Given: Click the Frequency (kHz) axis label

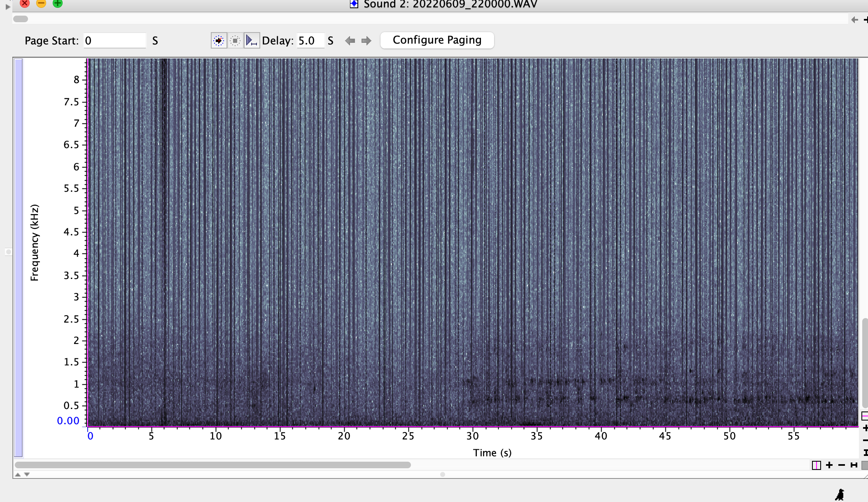Looking at the screenshot, I should pyautogui.click(x=35, y=243).
